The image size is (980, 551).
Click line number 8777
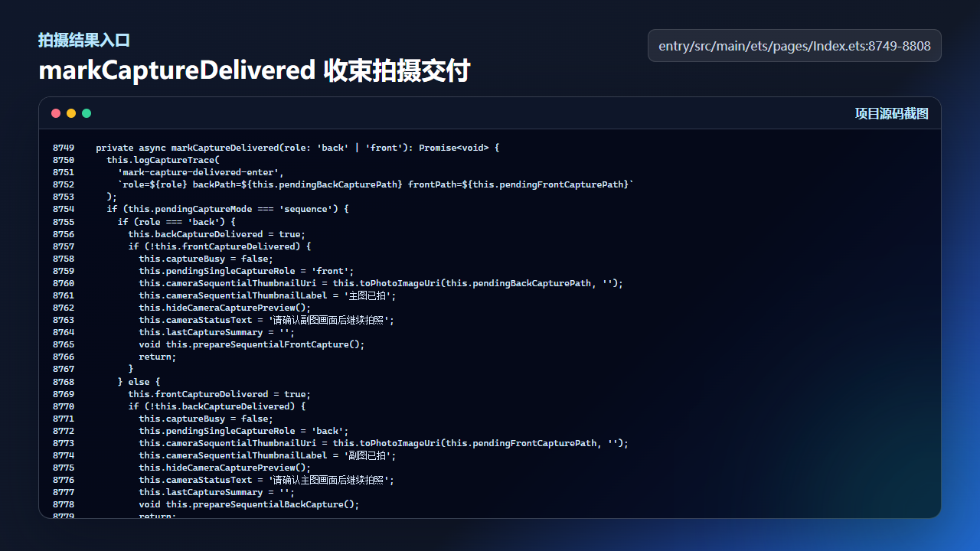64,492
